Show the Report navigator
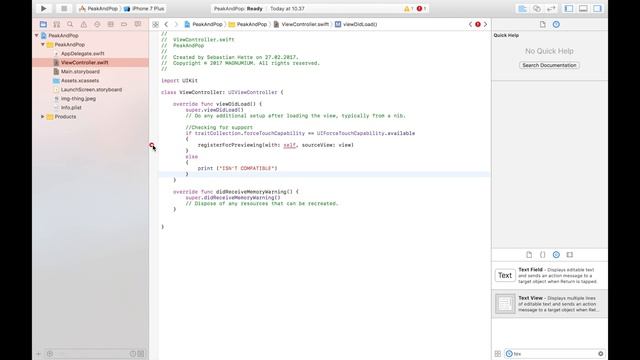 click(138, 24)
